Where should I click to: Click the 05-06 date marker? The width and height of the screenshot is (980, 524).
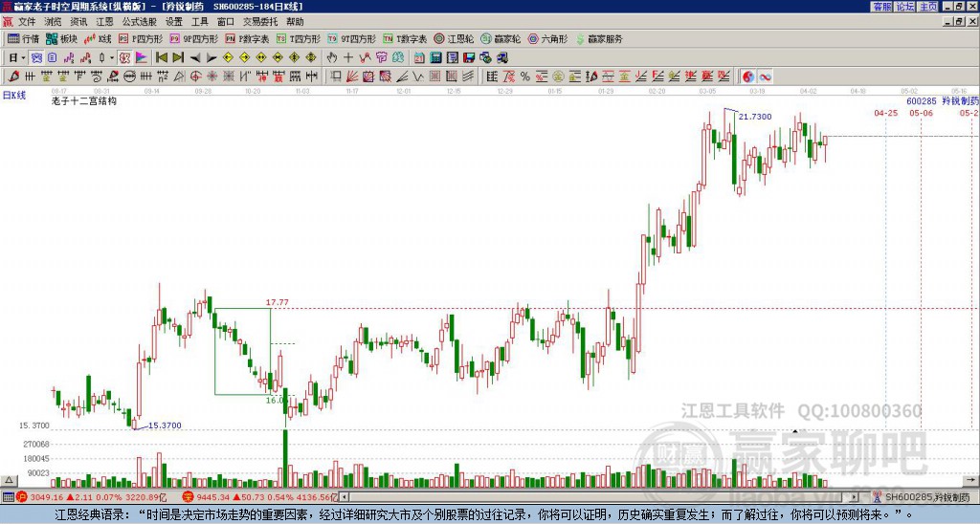[x=921, y=113]
